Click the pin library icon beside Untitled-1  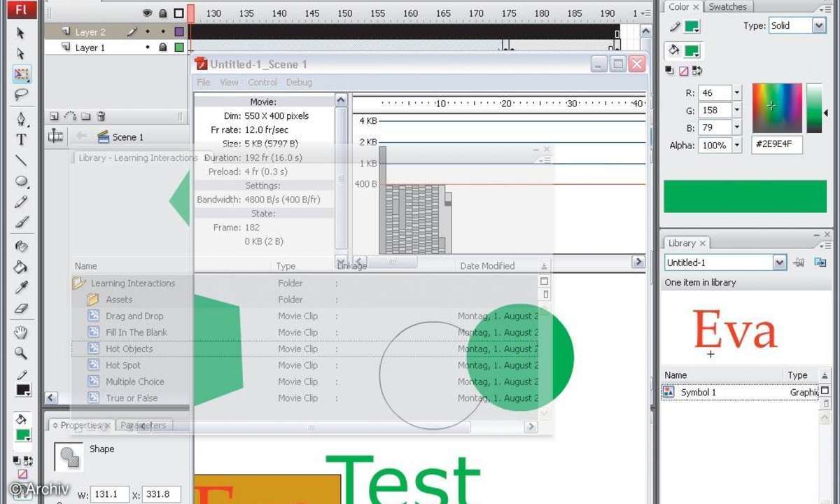tap(800, 262)
